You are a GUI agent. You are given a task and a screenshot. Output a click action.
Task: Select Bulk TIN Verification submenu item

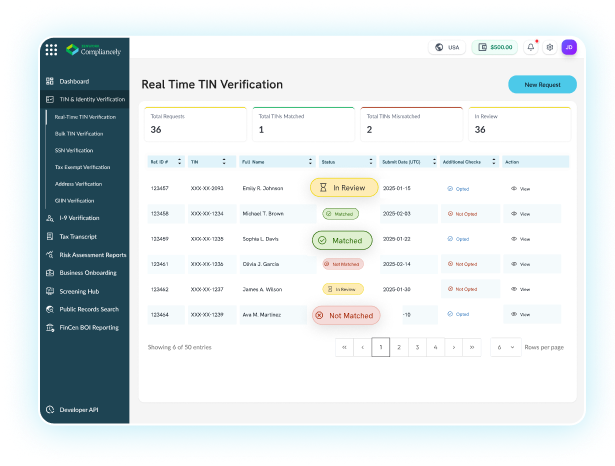[79, 133]
